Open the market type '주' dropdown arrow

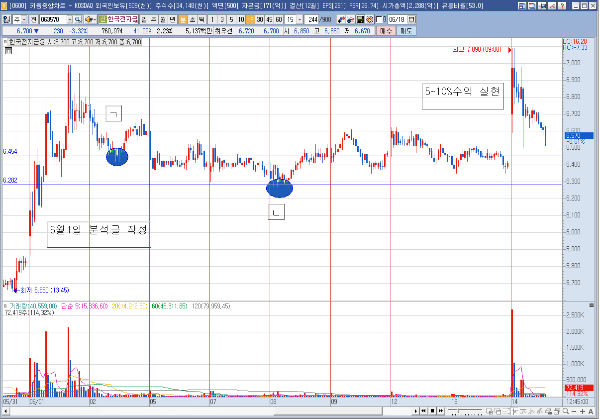pyautogui.click(x=24, y=20)
